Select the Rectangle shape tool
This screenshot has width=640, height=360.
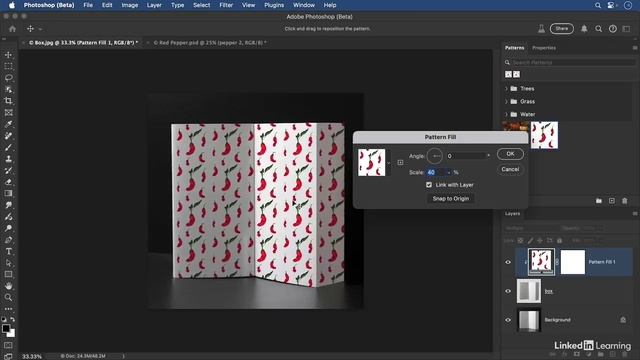pos(8,274)
